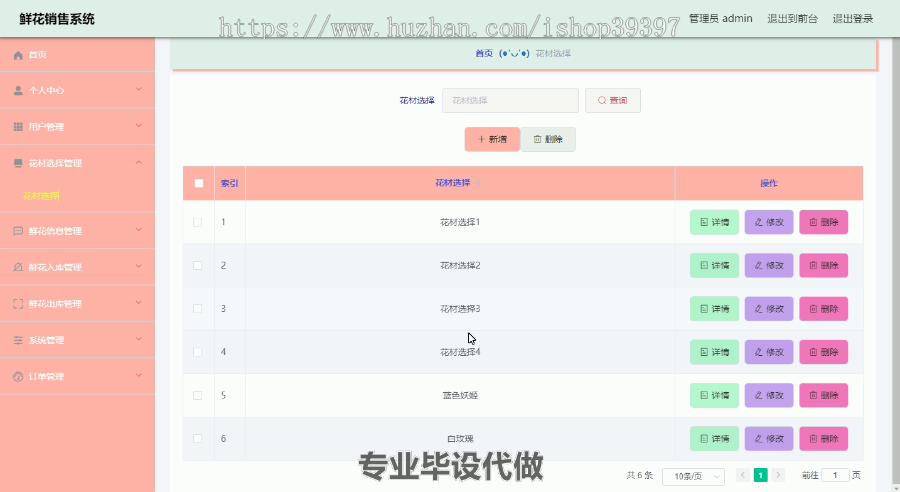Click 删除 for 白玫瑰
The width and height of the screenshot is (900, 492).
tap(824, 439)
